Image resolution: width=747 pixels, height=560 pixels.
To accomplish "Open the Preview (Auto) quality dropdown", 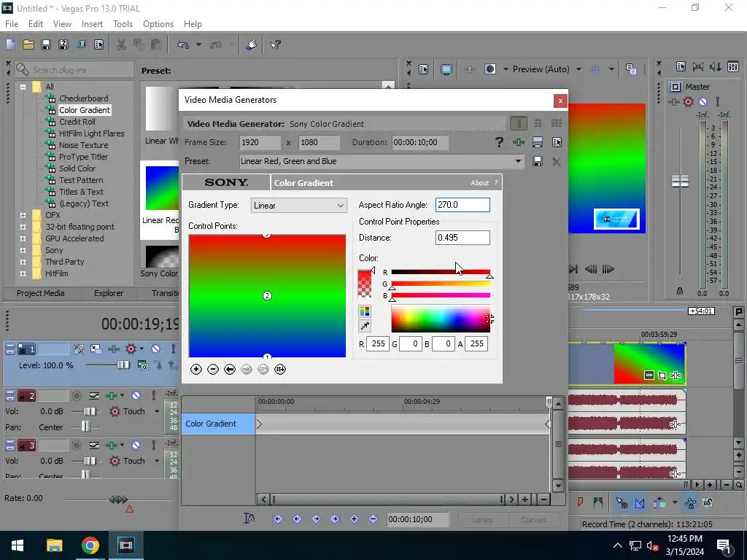I will tap(578, 69).
